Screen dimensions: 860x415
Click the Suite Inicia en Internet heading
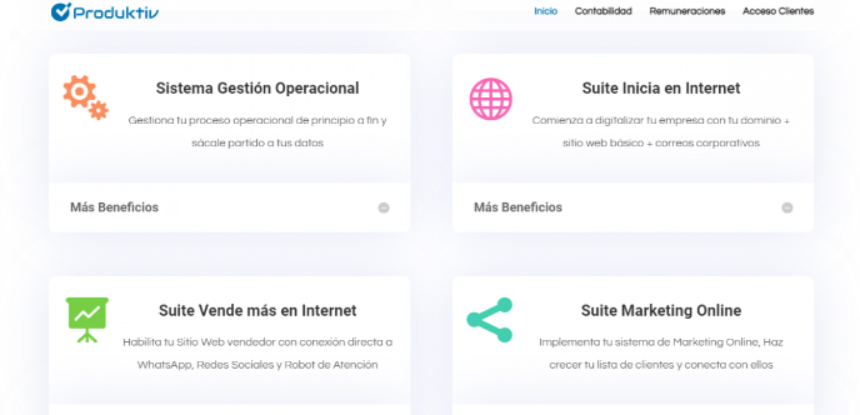click(x=661, y=88)
